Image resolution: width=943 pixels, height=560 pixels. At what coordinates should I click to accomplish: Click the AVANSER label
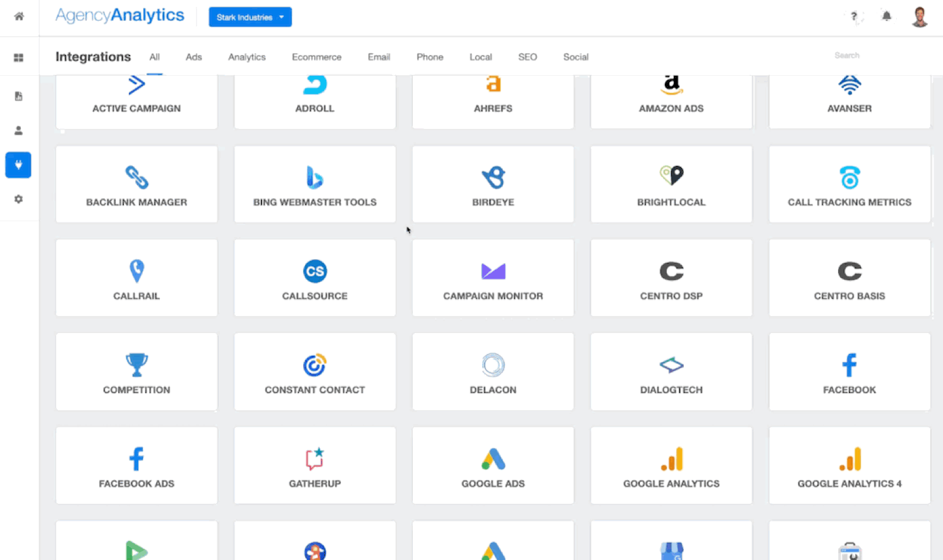click(849, 109)
